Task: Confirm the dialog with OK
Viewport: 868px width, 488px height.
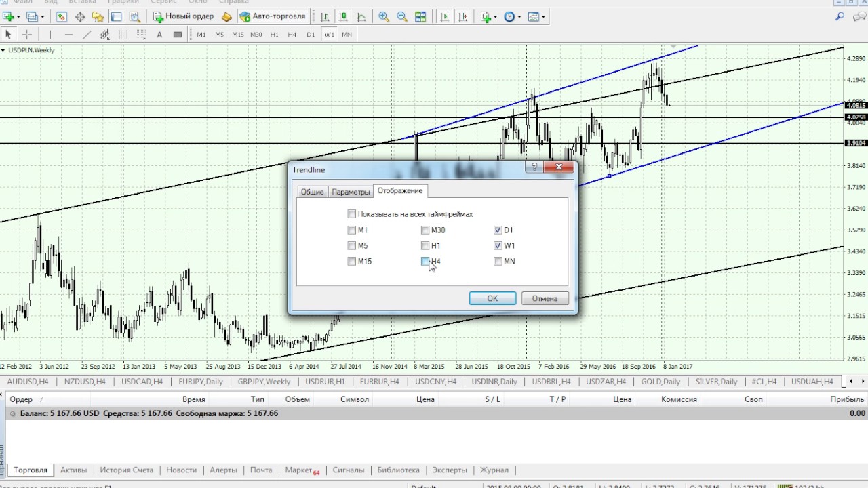Action: (x=492, y=298)
